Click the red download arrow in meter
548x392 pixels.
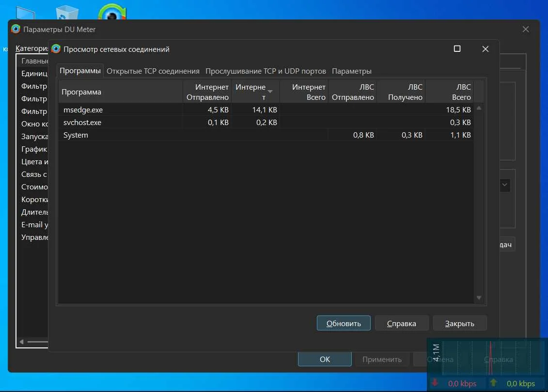tap(435, 382)
